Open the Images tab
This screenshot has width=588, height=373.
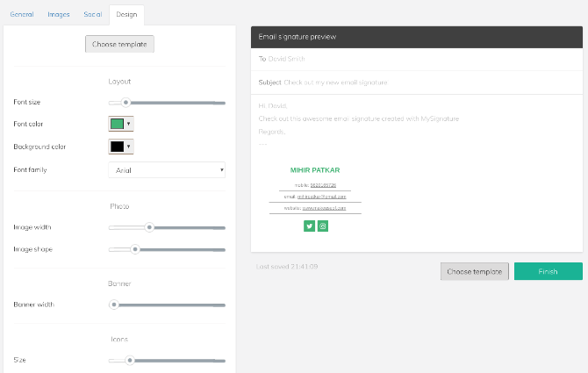click(59, 14)
